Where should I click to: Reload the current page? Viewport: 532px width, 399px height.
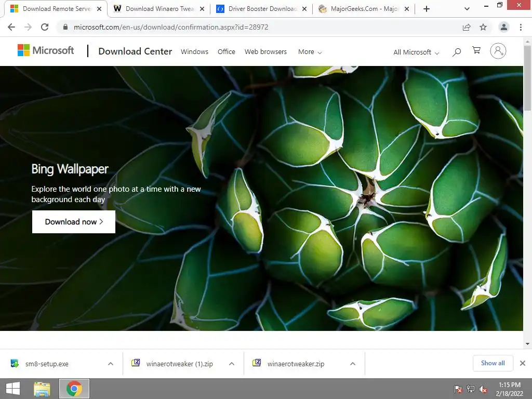[45, 27]
